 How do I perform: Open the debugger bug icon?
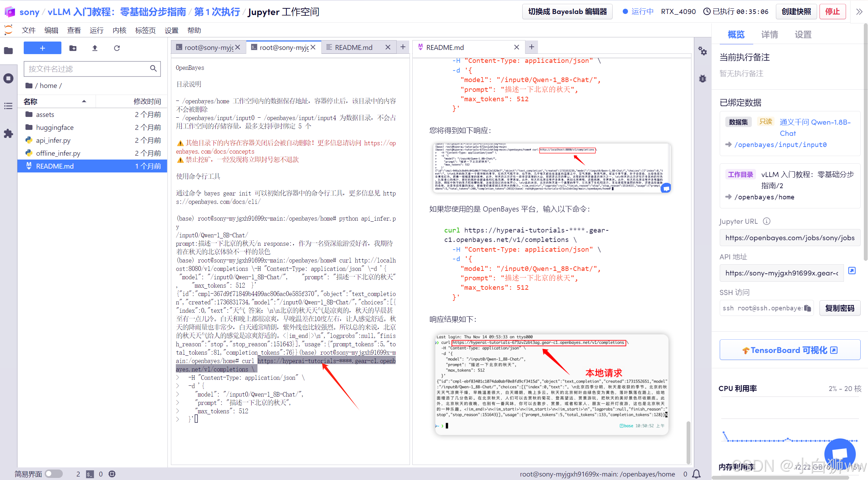coord(702,79)
